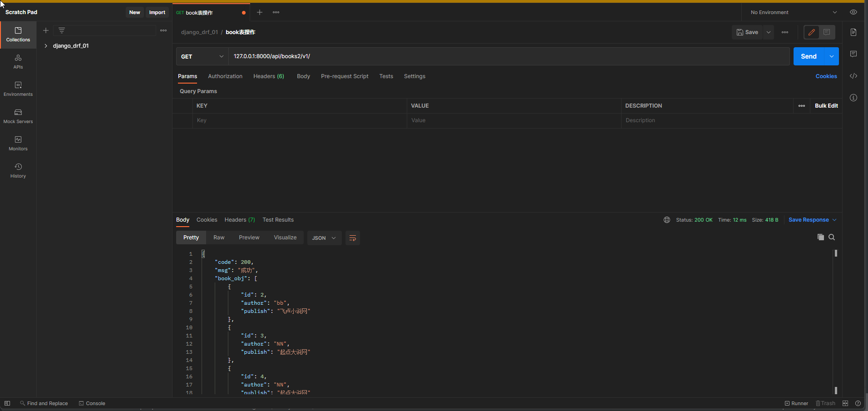
Task: Switch response to Cookies tab
Action: 207,220
